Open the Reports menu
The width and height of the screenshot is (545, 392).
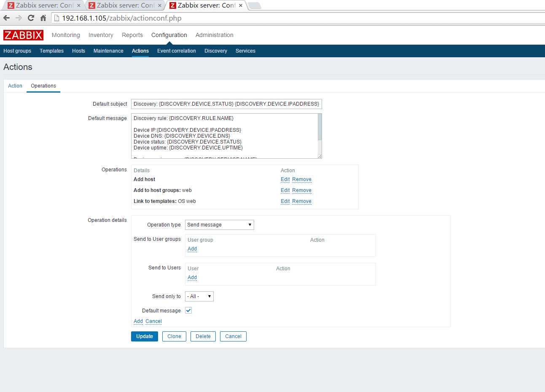pos(132,35)
